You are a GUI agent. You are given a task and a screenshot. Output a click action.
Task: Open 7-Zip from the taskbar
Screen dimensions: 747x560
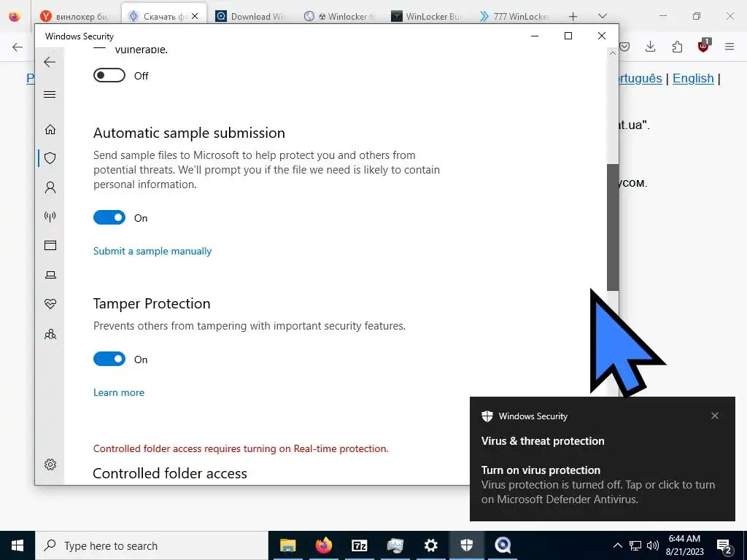click(x=359, y=545)
